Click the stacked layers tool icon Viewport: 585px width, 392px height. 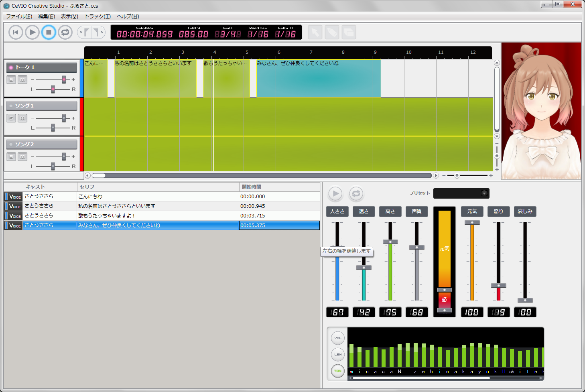(349, 32)
